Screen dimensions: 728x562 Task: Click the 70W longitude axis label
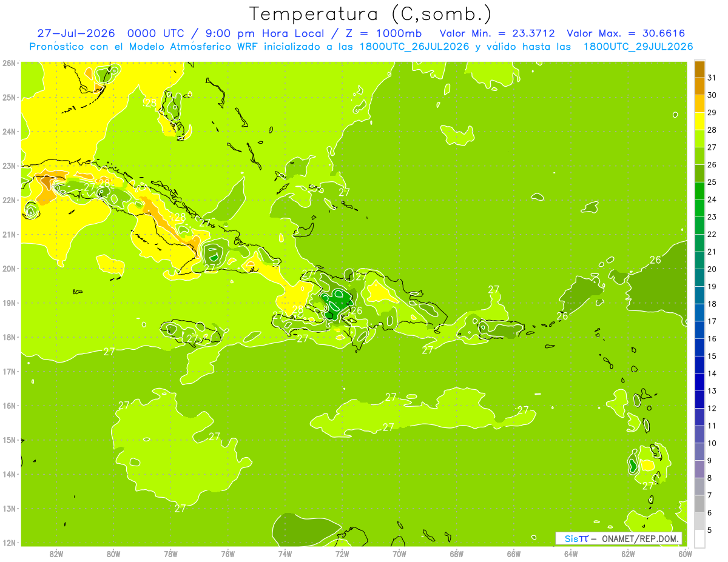(x=399, y=554)
